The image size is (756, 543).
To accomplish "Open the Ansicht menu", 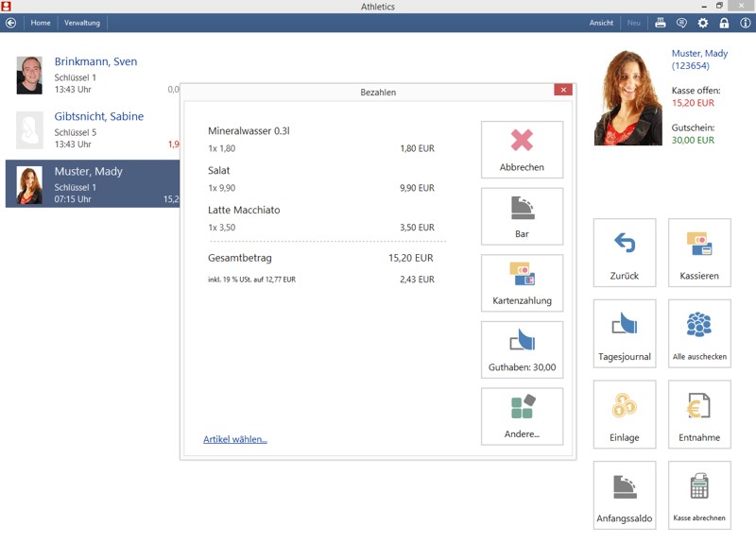I will [x=601, y=23].
